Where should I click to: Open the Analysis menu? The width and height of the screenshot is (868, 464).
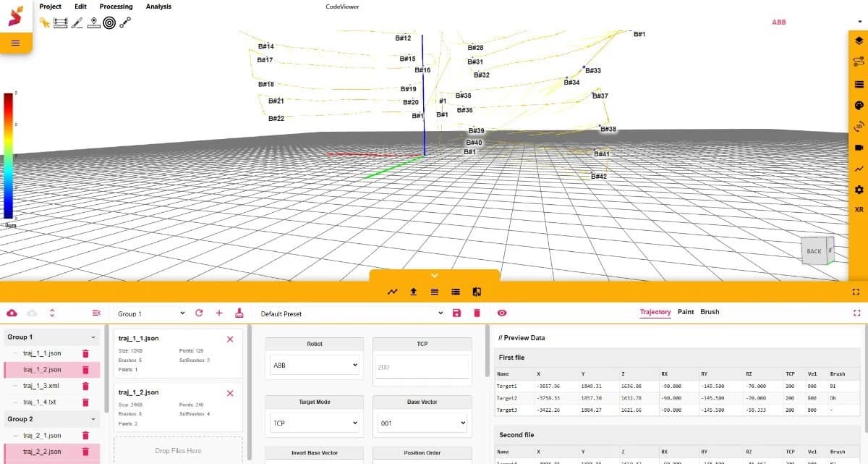tap(158, 7)
